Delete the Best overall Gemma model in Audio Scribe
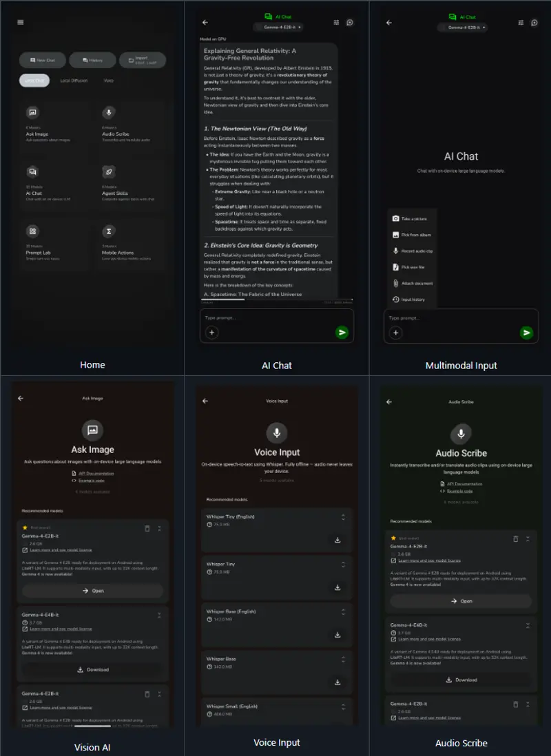This screenshot has height=756, width=551. [516, 538]
